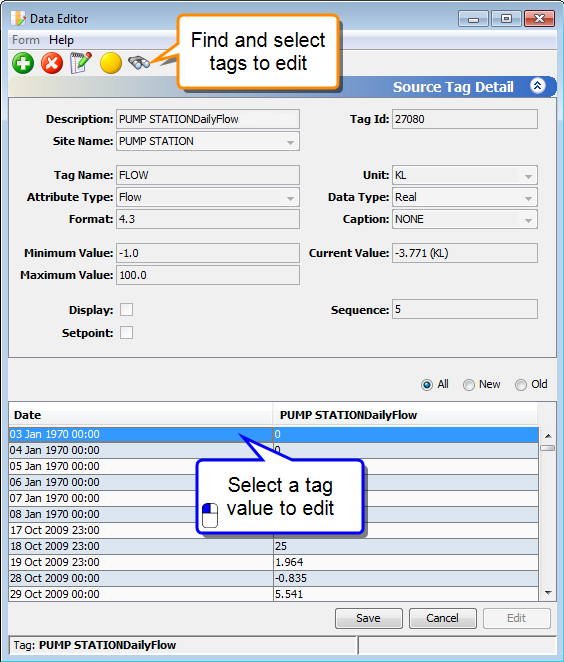Open the Unit dropdown showing KL

[528, 176]
